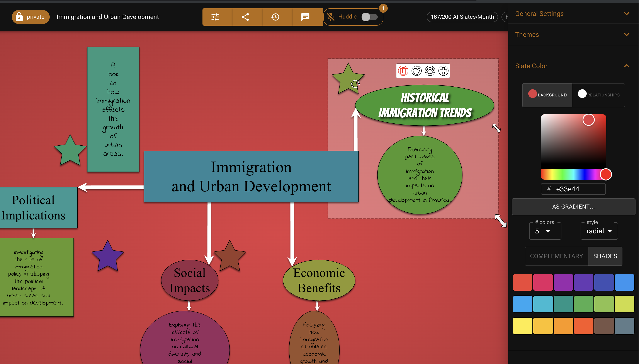Select the RELATIONSHIPS color target
The height and width of the screenshot is (364, 639).
[x=598, y=95]
